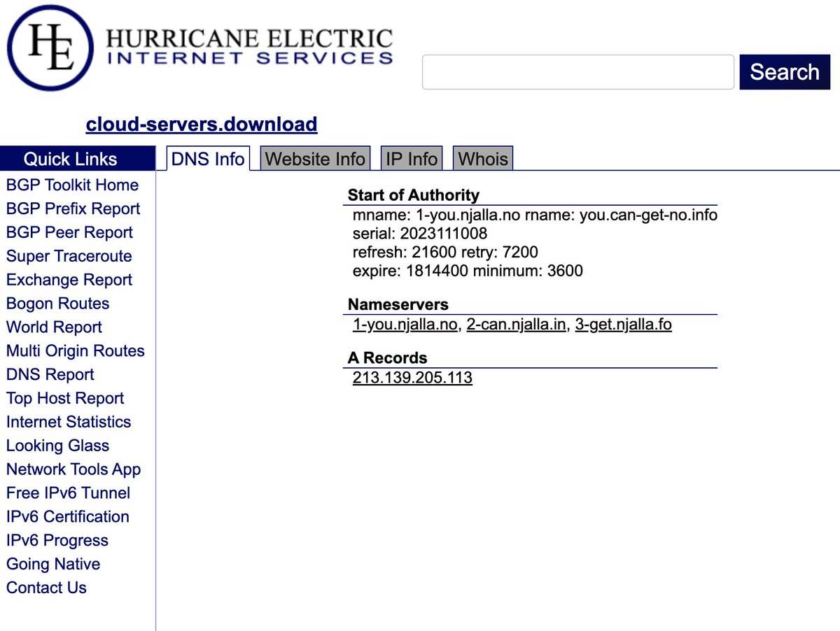Click into the search input field
This screenshot has width=840, height=631.
point(578,72)
